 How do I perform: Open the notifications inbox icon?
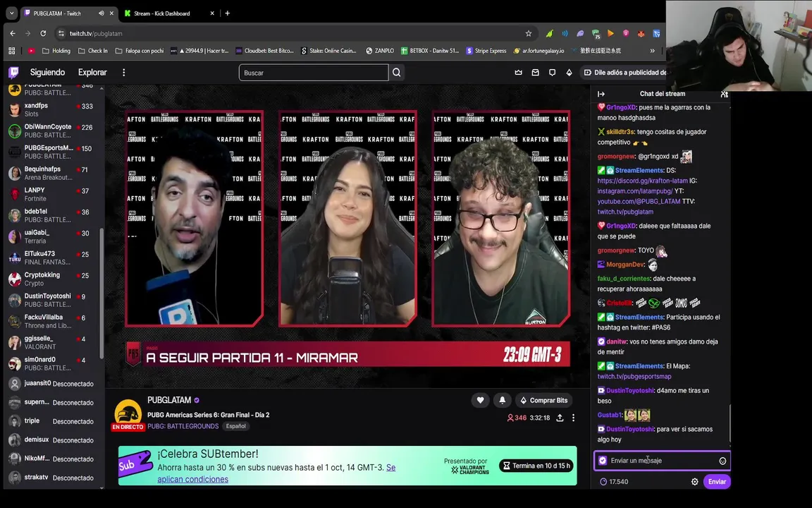point(536,73)
